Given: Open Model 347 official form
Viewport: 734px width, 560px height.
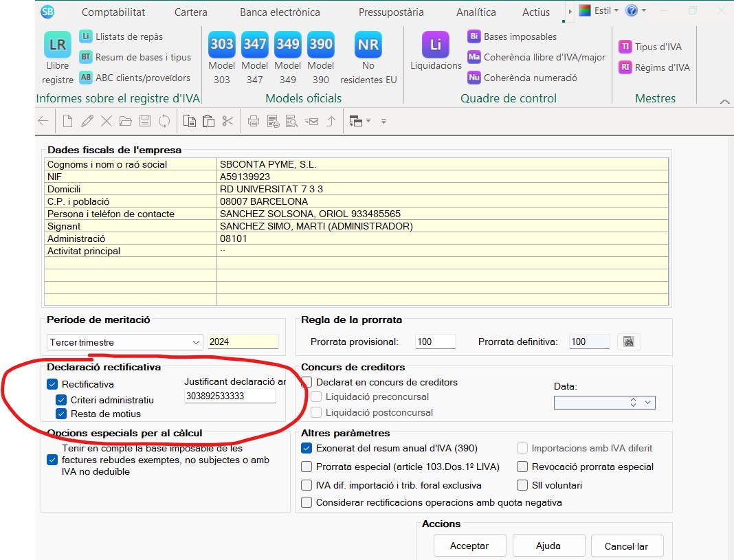Looking at the screenshot, I should [x=254, y=45].
